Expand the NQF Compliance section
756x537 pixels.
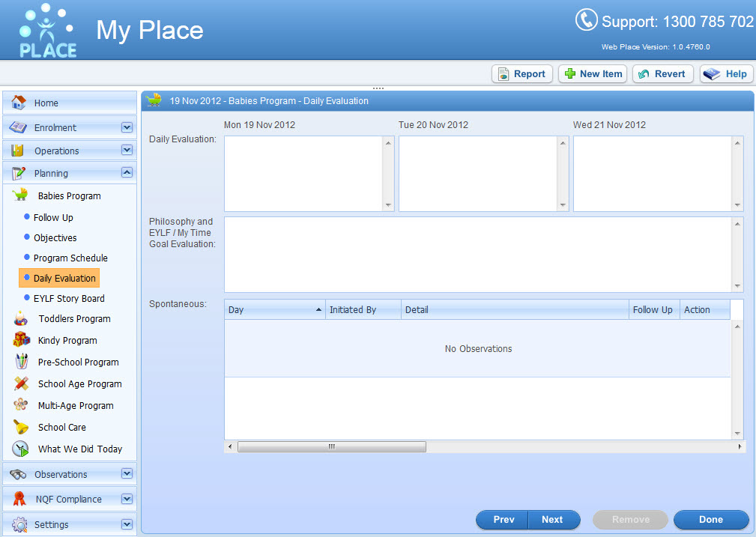(x=127, y=499)
